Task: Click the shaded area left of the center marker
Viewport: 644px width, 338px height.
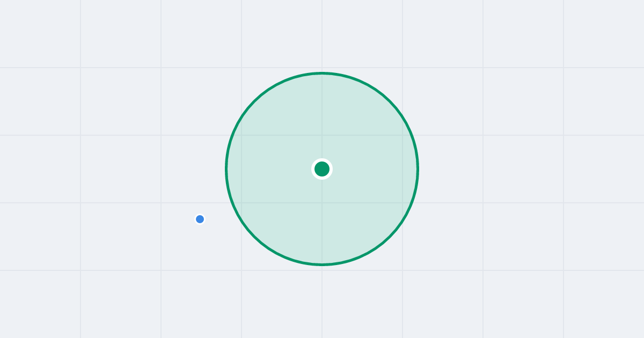Action: click(274, 169)
